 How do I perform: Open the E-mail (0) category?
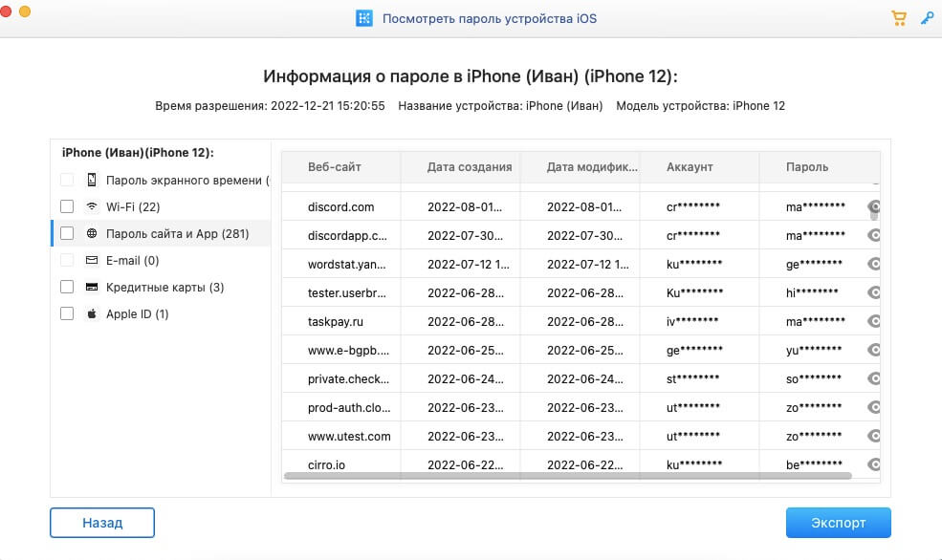tap(132, 260)
